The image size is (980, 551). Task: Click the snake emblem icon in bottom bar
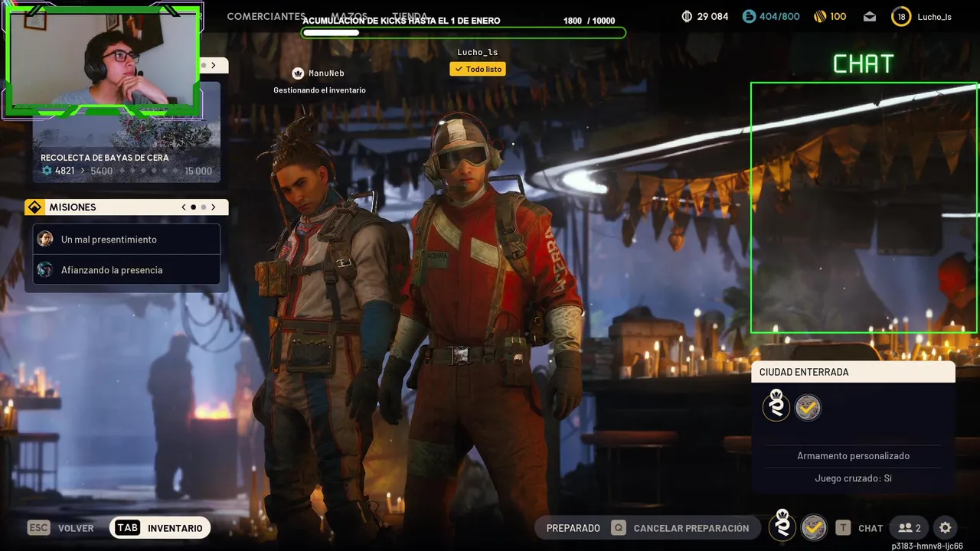[782, 526]
